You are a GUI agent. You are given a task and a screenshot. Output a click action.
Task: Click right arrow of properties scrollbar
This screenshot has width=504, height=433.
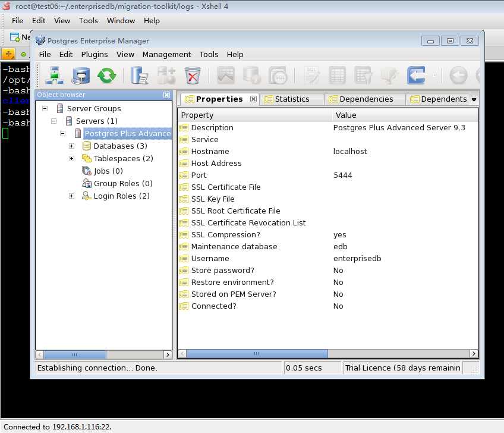[x=474, y=353]
